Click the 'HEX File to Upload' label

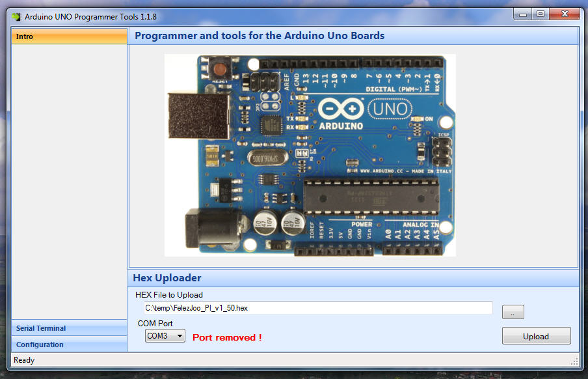(168, 295)
